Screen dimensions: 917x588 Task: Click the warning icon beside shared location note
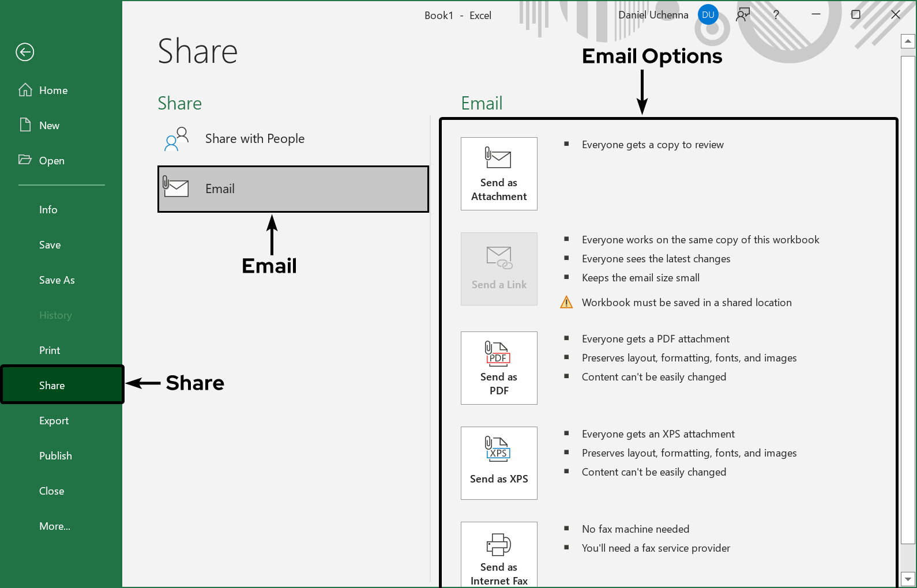566,302
